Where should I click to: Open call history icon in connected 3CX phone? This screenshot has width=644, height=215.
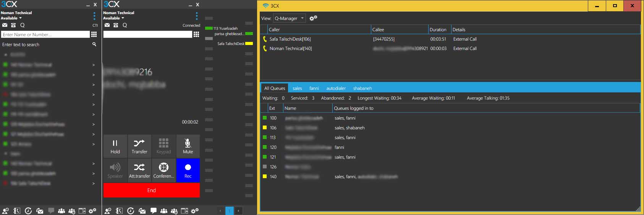[131, 211]
